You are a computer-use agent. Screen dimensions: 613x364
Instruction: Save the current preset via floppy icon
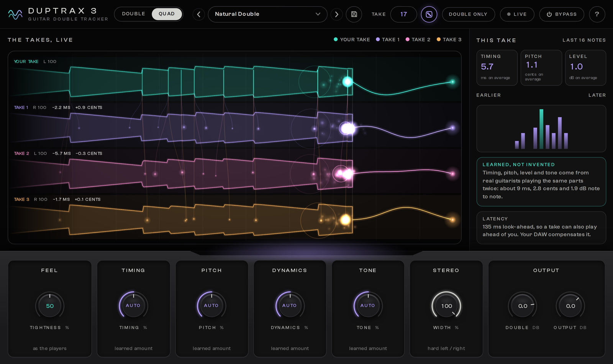pyautogui.click(x=354, y=14)
